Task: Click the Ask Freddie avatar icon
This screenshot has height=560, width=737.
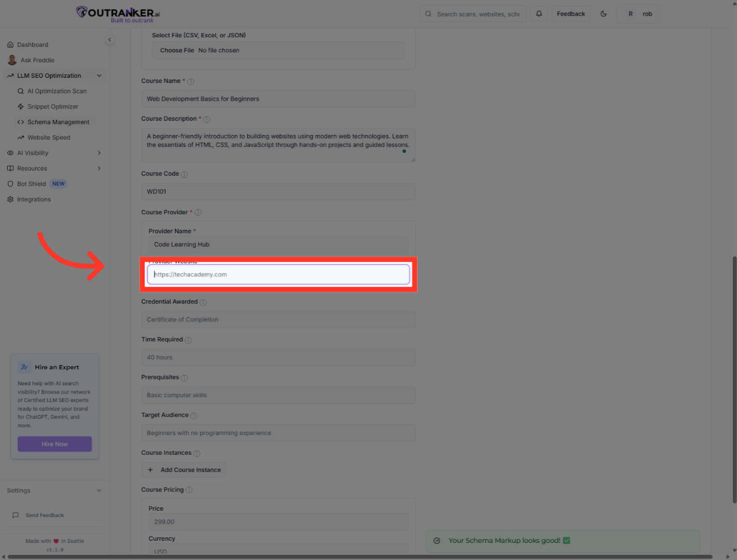Action: (x=12, y=60)
